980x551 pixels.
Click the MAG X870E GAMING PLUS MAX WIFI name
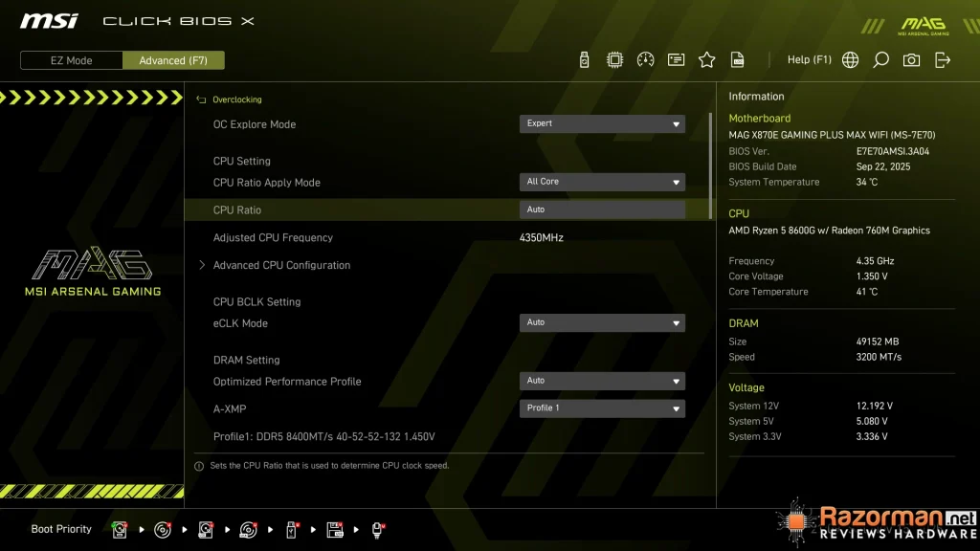pos(832,135)
